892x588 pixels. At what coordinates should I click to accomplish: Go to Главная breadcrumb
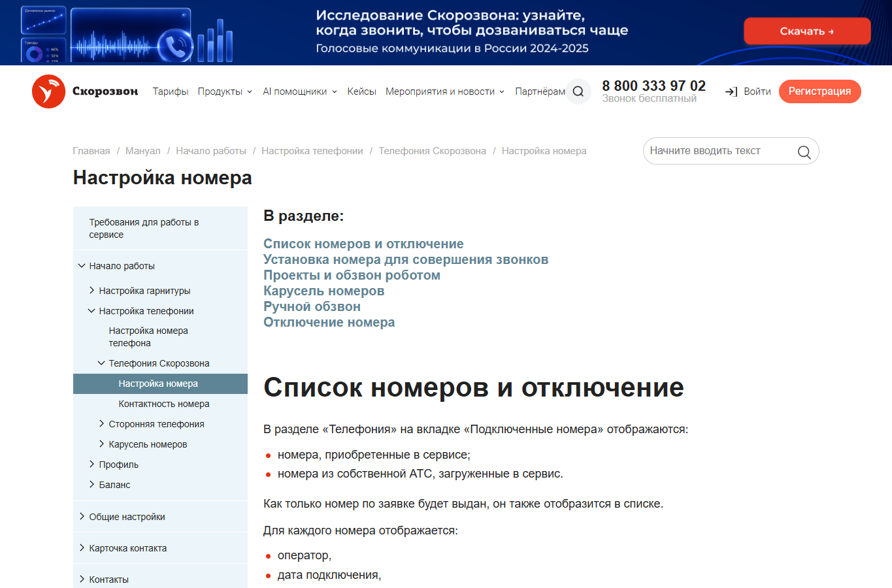coord(91,151)
